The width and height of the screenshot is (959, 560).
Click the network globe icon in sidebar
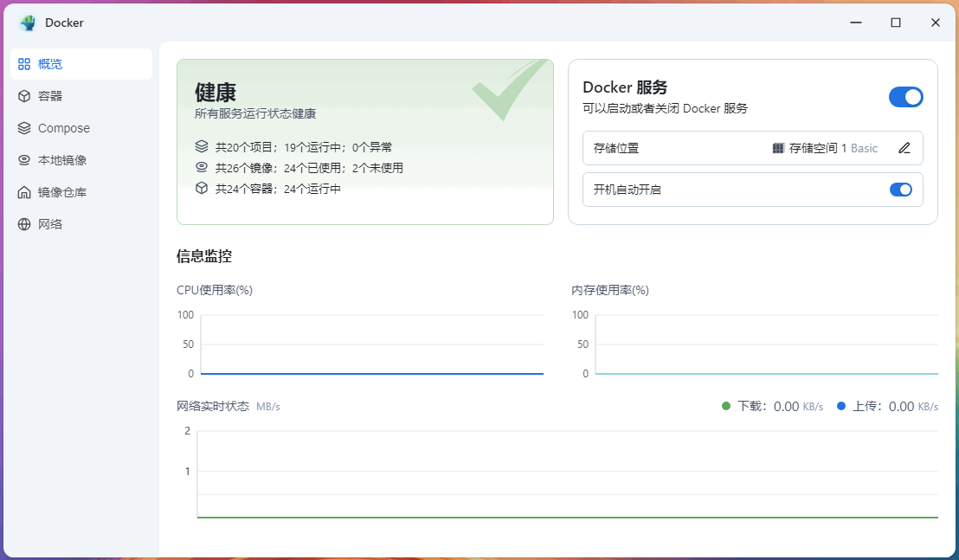24,224
